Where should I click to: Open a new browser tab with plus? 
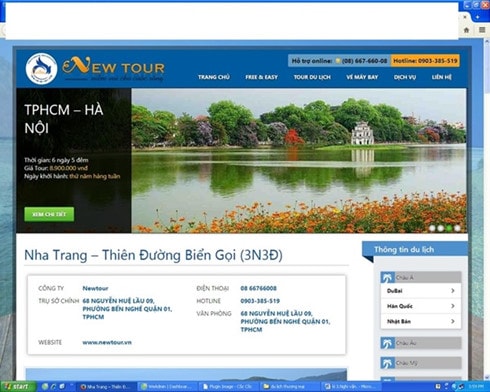point(477,17)
